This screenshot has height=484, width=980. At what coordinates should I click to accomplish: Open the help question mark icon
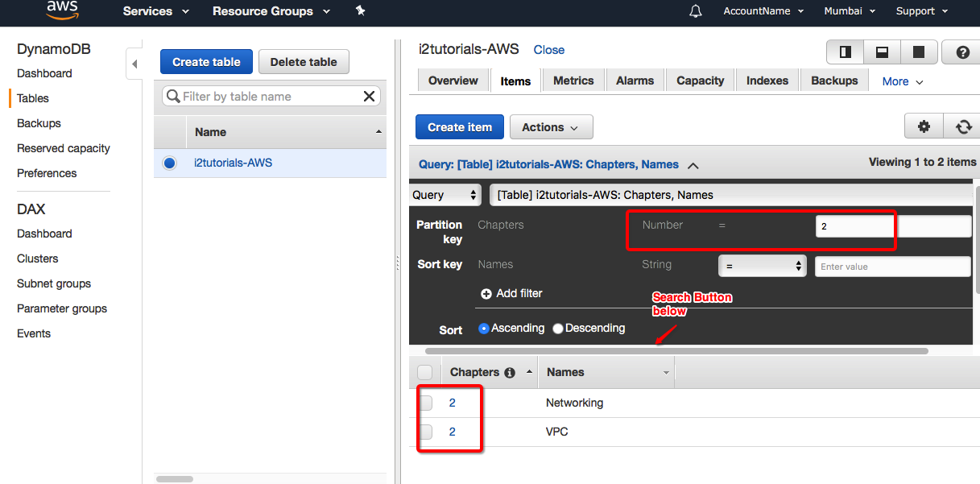click(x=962, y=52)
